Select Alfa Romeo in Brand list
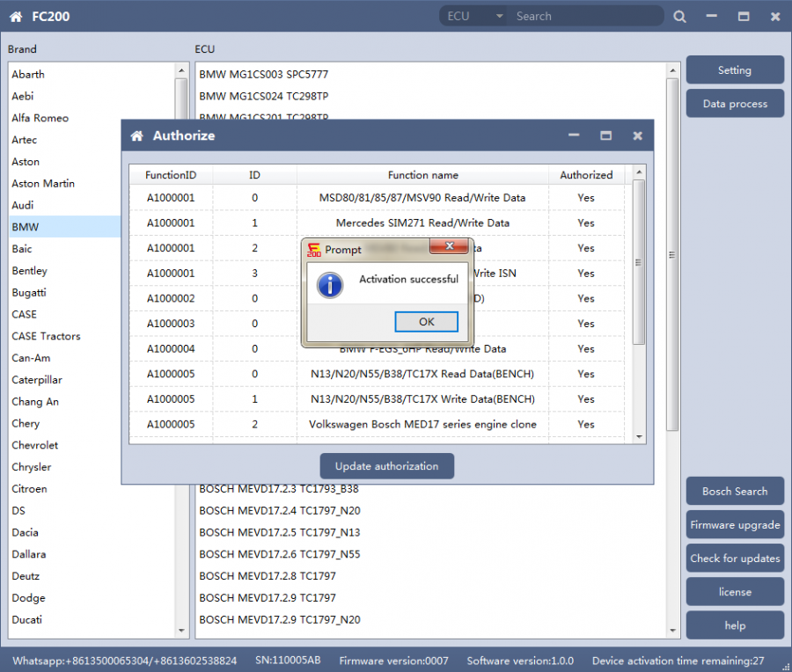This screenshot has width=792, height=672. point(40,118)
